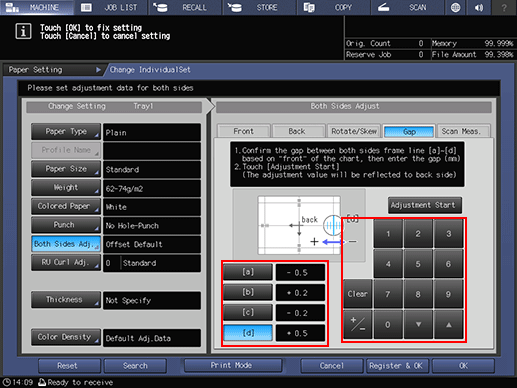Increase value with up arrow key
The image size is (517, 388).
(448, 324)
